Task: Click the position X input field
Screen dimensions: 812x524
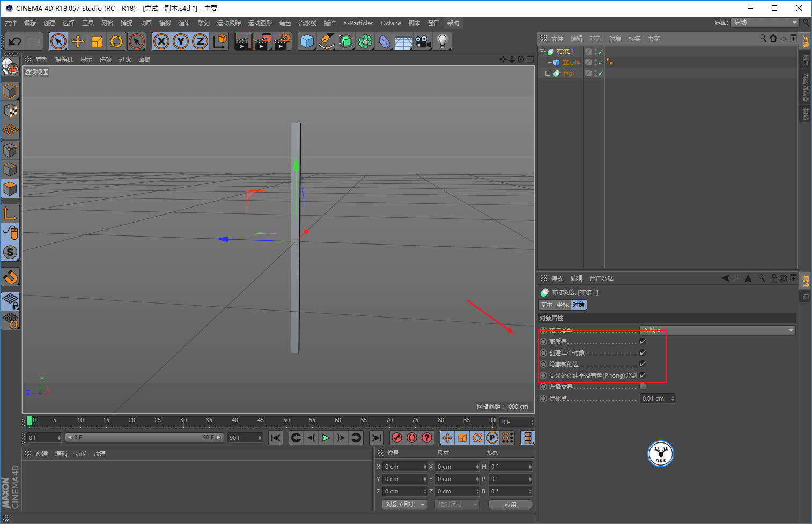Action: (x=403, y=467)
